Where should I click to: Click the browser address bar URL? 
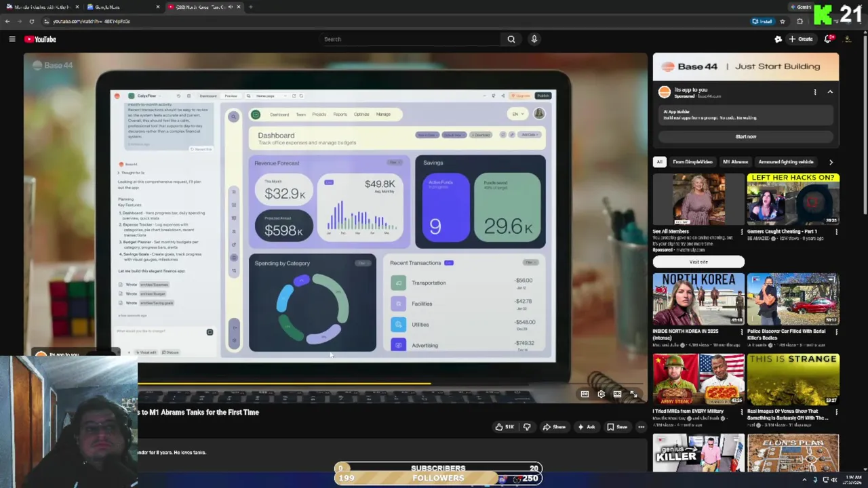point(92,21)
